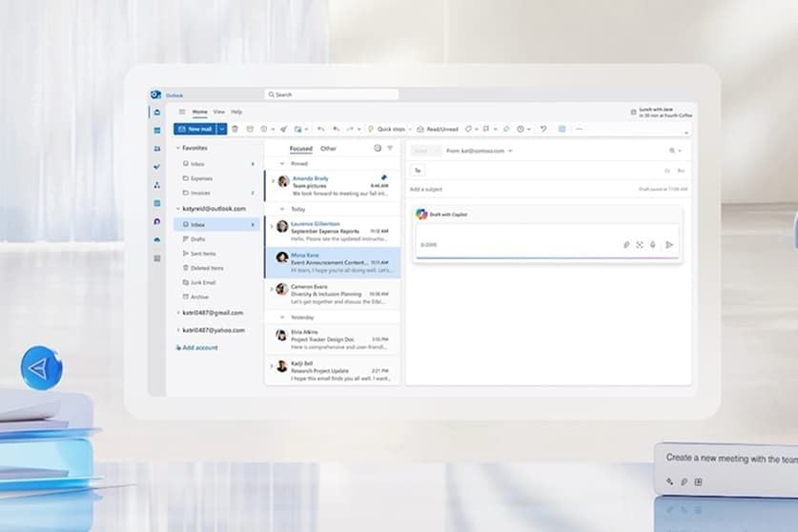Open the From address dropdown

click(x=510, y=151)
